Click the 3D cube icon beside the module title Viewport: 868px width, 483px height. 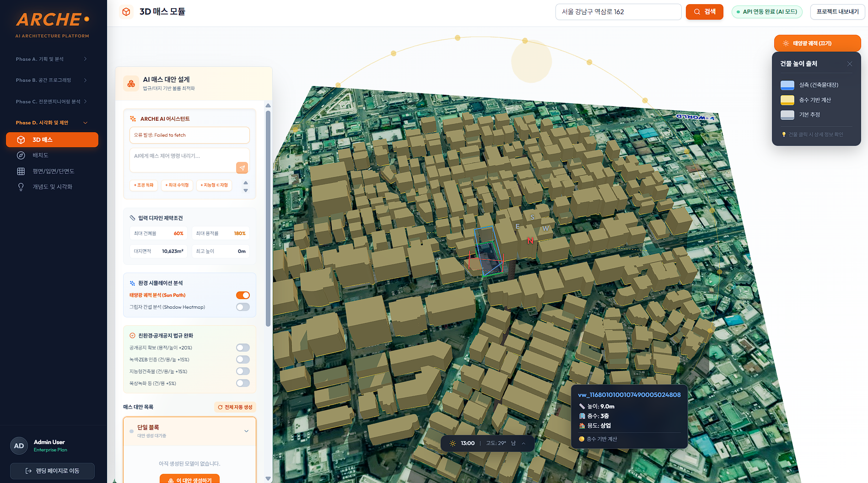(x=126, y=12)
